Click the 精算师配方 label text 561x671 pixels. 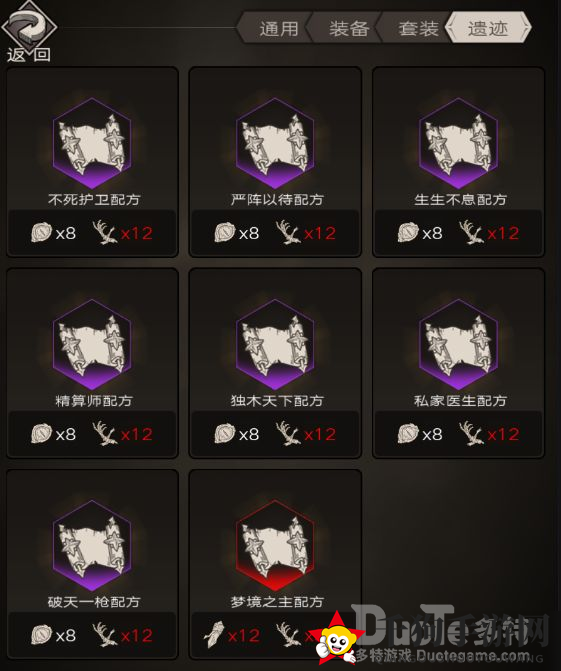click(x=94, y=401)
